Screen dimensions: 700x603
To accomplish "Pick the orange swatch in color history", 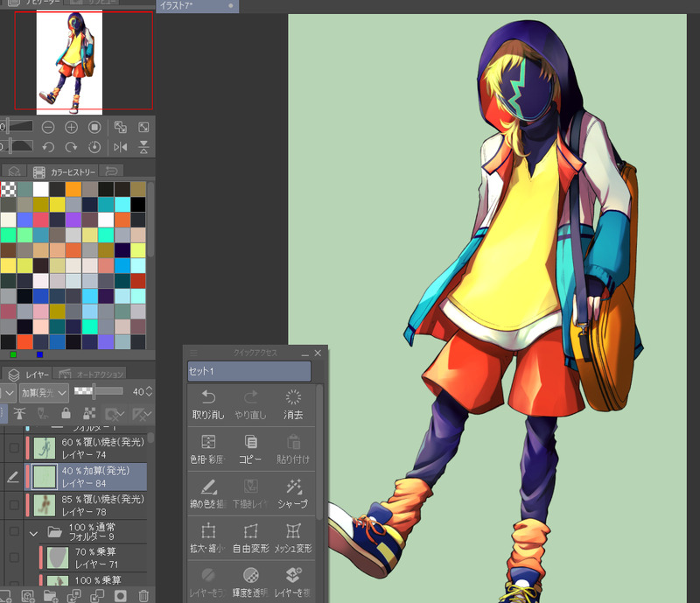I will pyautogui.click(x=72, y=189).
